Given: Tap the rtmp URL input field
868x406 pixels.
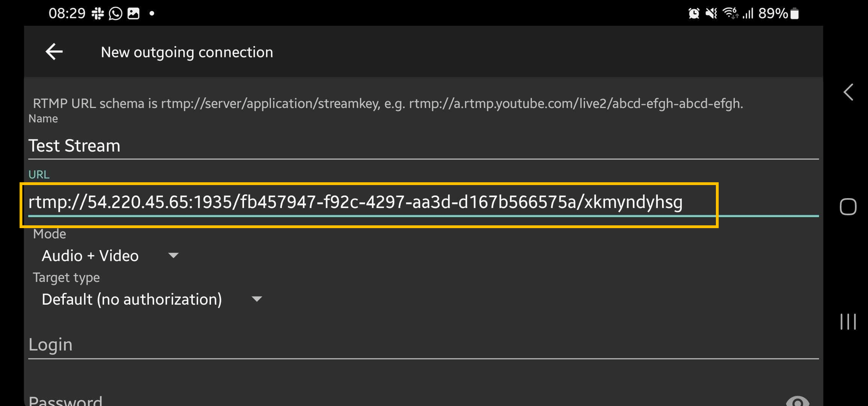Looking at the screenshot, I should [423, 202].
